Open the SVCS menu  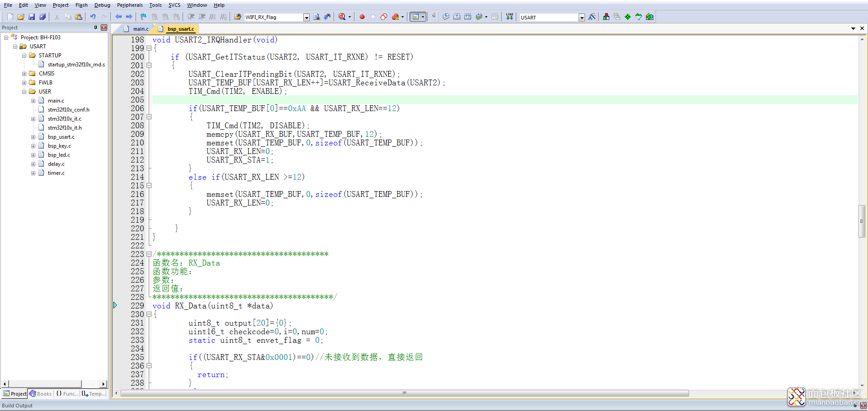(175, 5)
